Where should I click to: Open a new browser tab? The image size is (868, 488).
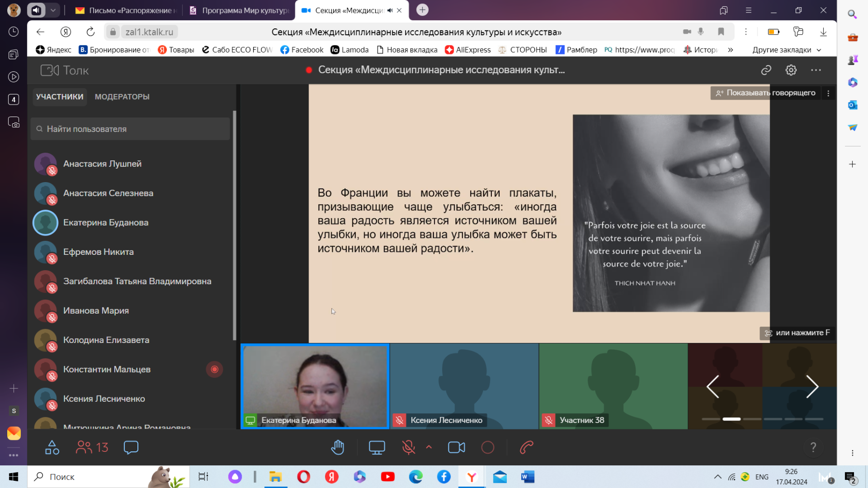click(422, 10)
